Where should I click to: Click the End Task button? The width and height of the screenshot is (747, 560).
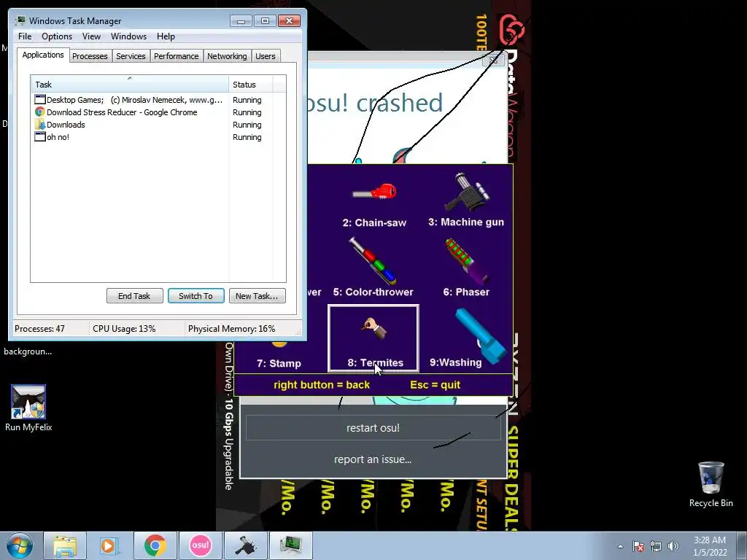pos(134,296)
